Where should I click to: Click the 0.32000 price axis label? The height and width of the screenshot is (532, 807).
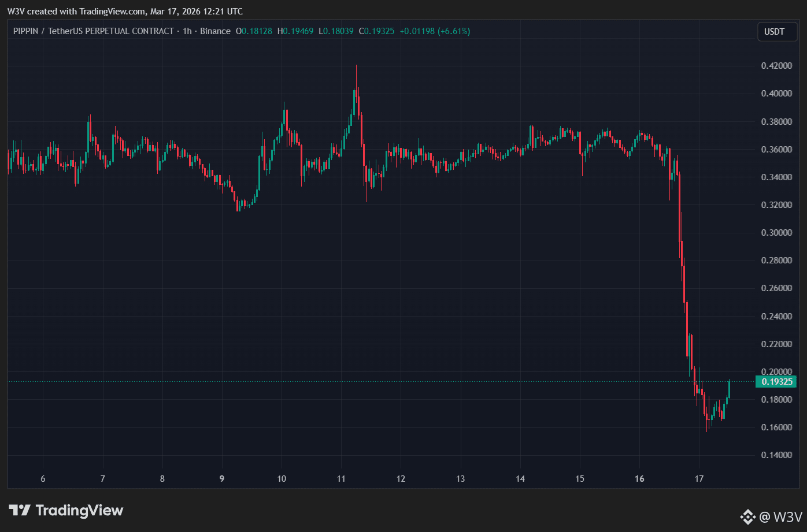coord(776,204)
